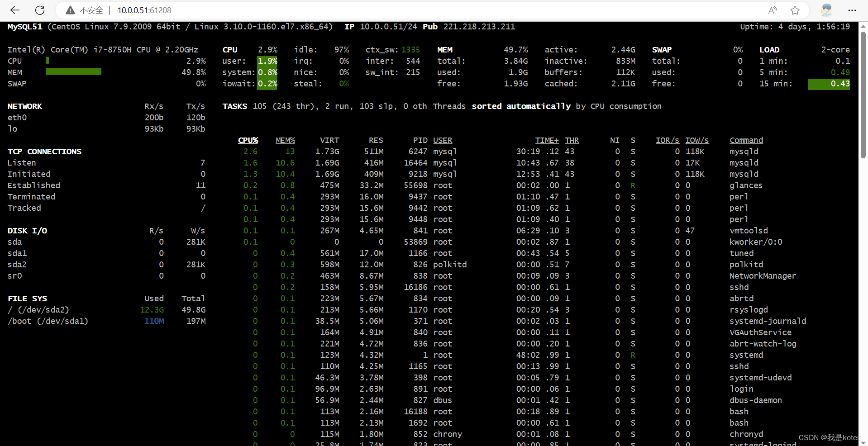Click the small green CPU usage bar
Image resolution: width=868 pixels, height=446 pixels.
pos(47,61)
